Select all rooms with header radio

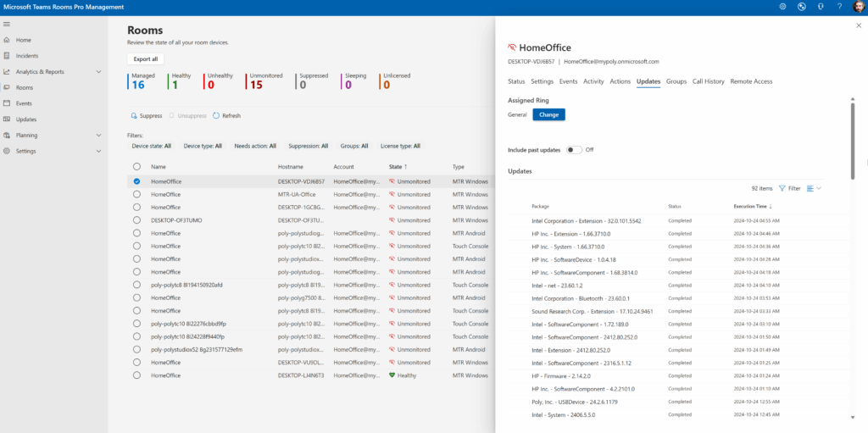[x=136, y=167]
